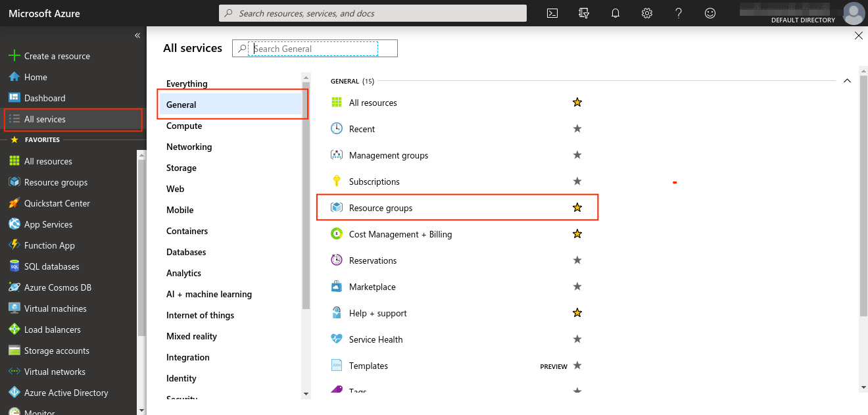Unfavorite Cost Management + Billing star
Image resolution: width=868 pixels, height=415 pixels.
pos(577,234)
